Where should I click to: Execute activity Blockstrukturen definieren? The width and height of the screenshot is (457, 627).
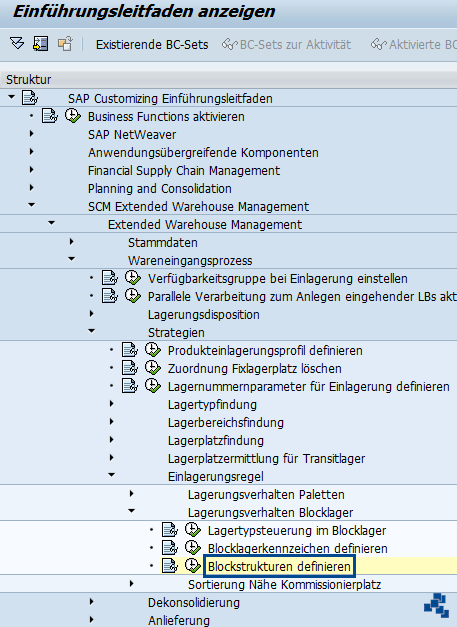tap(193, 566)
